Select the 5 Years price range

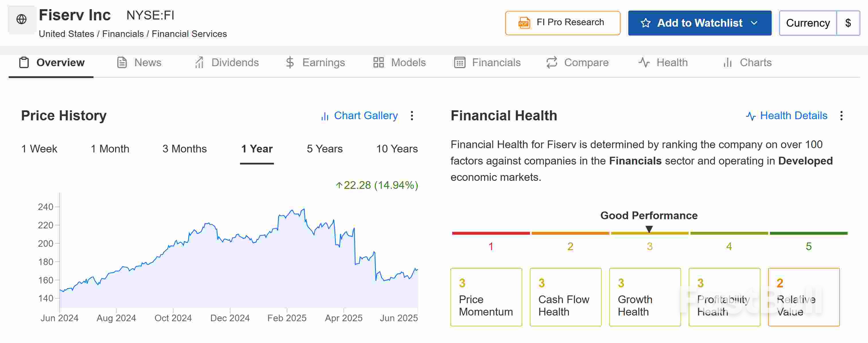click(x=324, y=148)
